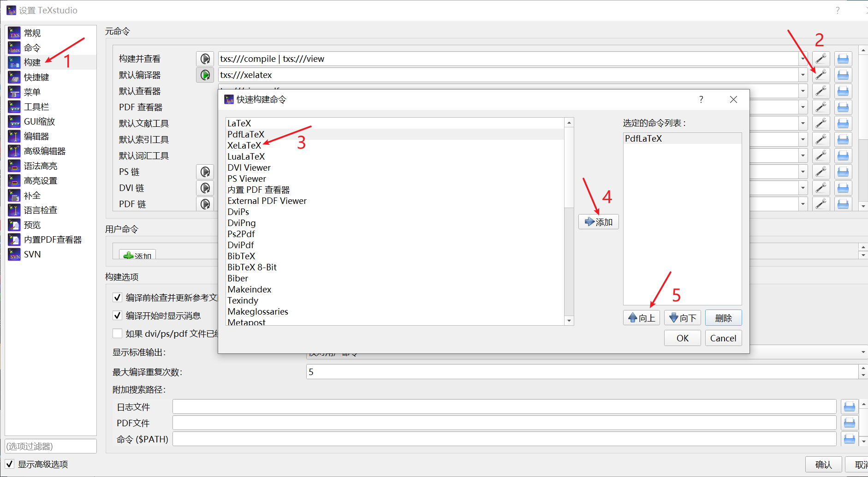Run the DVI 链 play button

pos(205,188)
